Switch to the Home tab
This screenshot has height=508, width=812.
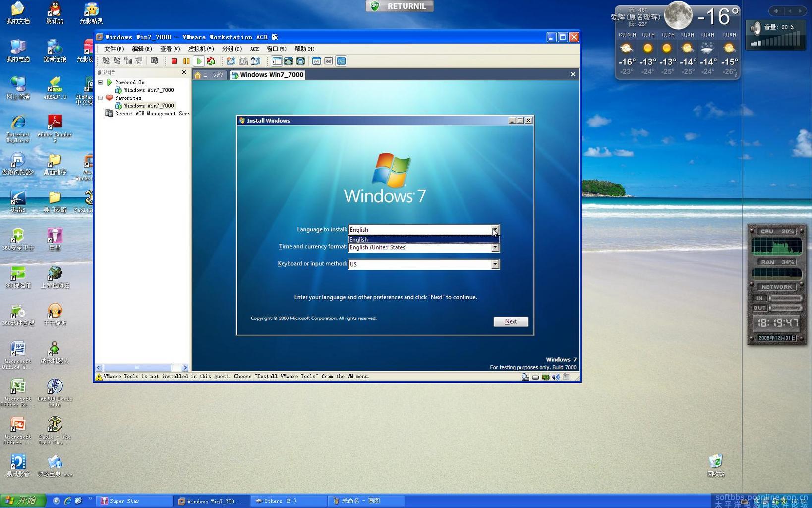coord(210,75)
